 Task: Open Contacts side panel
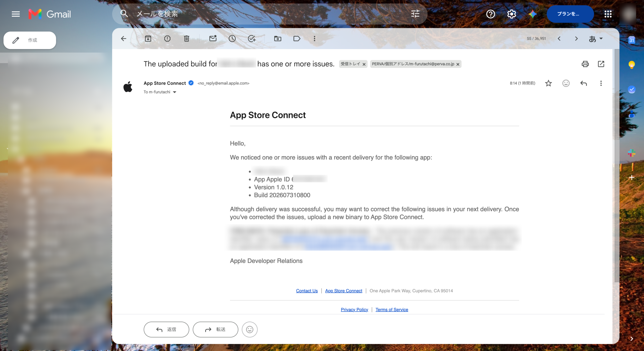point(632,114)
